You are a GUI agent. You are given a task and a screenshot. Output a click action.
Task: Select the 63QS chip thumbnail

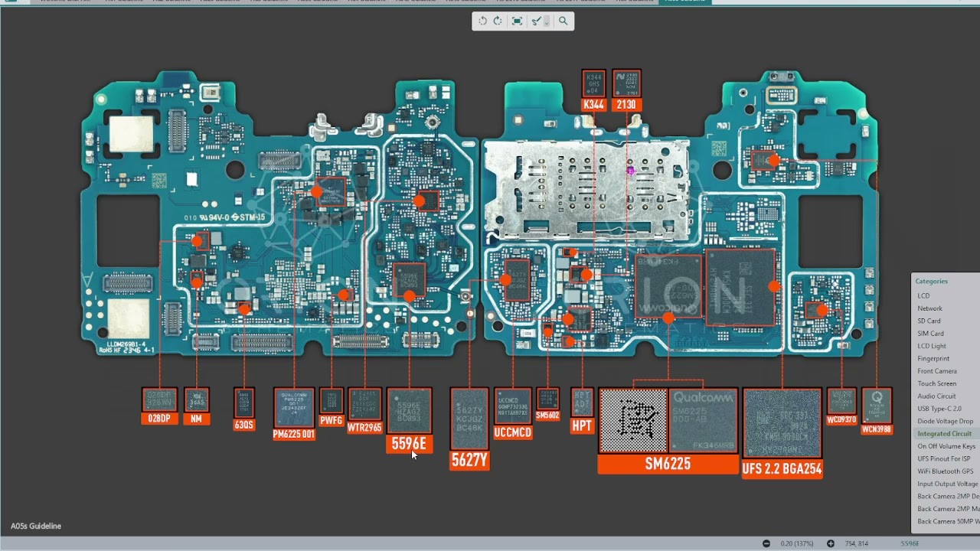pyautogui.click(x=244, y=403)
